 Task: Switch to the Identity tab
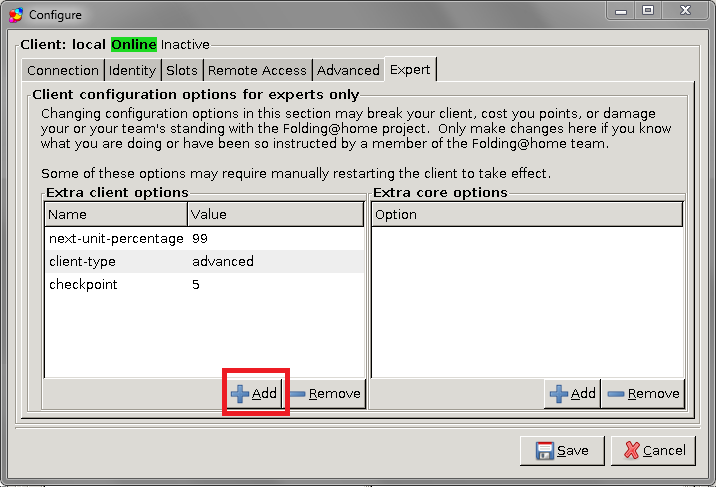click(132, 70)
